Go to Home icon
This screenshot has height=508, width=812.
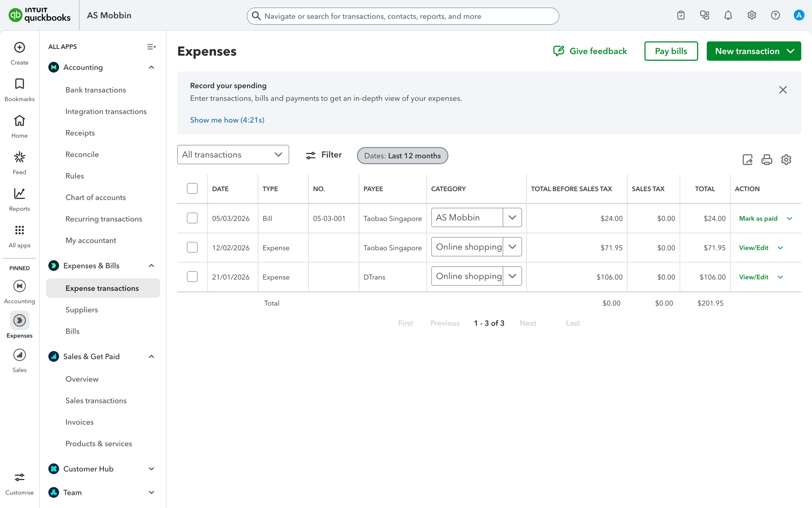[x=19, y=121]
